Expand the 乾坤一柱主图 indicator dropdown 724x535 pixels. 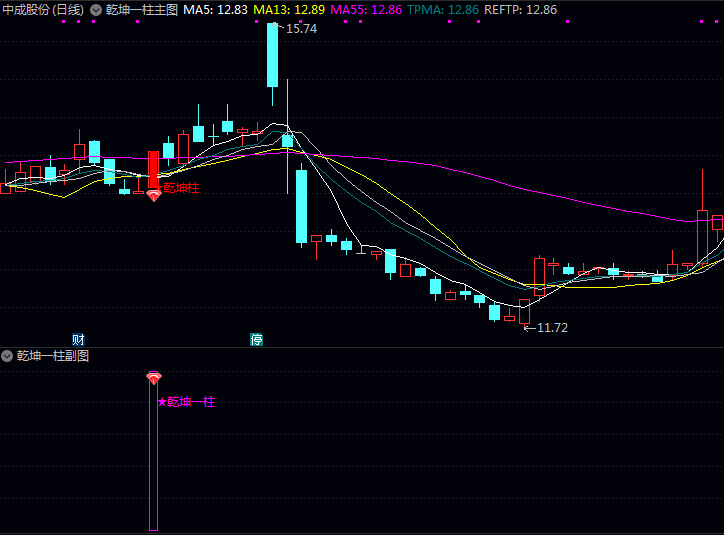coord(96,10)
